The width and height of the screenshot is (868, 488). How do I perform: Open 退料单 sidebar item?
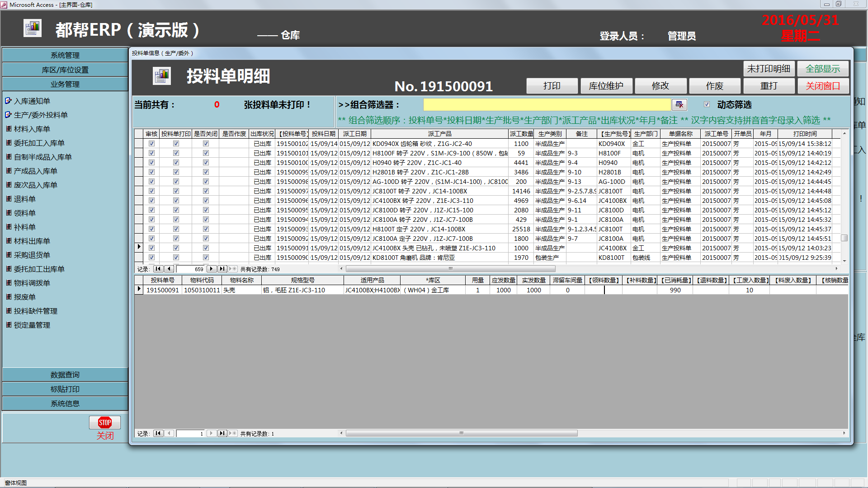25,199
